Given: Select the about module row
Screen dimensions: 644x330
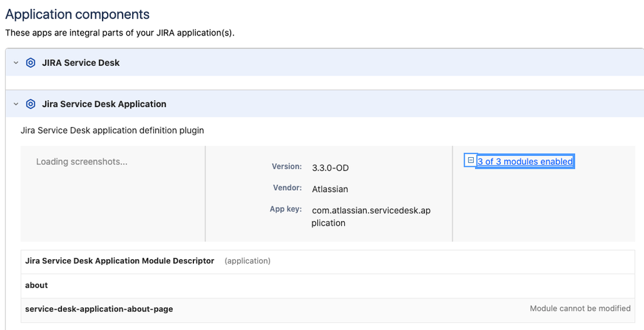Looking at the screenshot, I should pyautogui.click(x=37, y=285).
